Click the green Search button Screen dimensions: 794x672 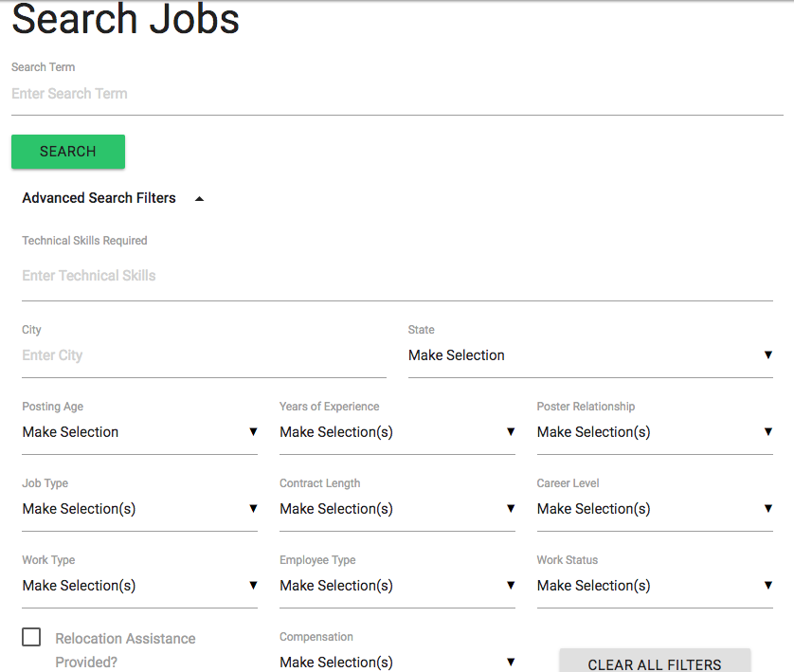point(68,152)
